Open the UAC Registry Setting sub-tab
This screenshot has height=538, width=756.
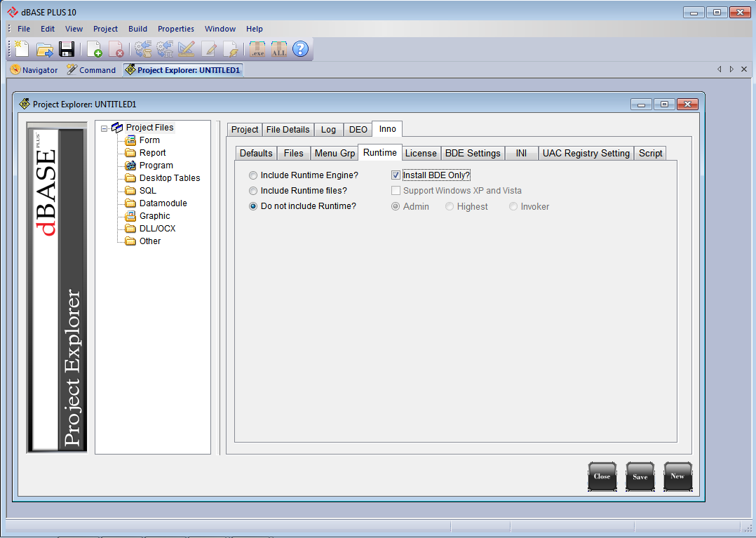(586, 154)
